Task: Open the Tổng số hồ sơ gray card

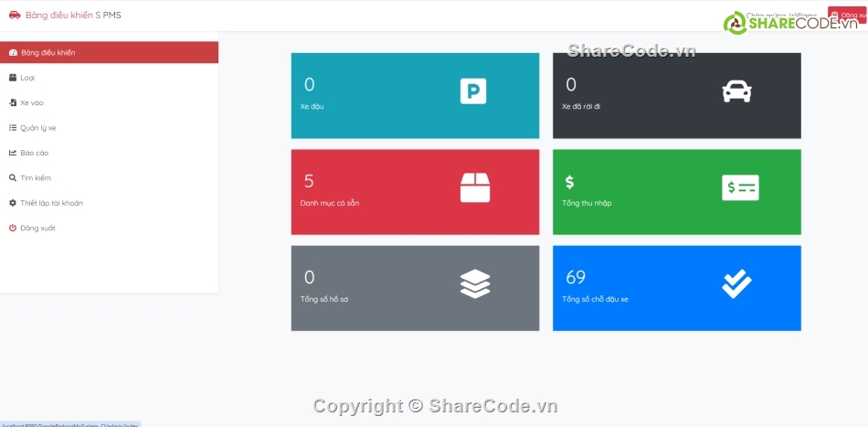Action: 415,289
